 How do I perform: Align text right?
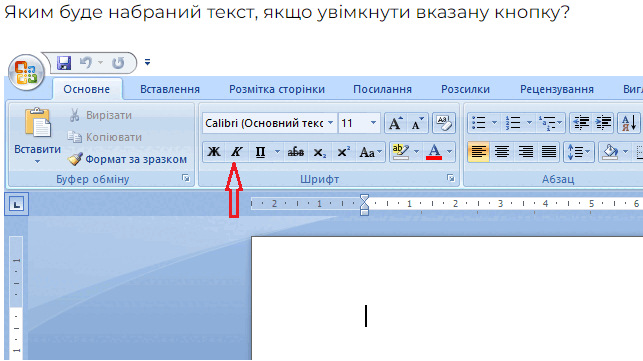tap(526, 152)
